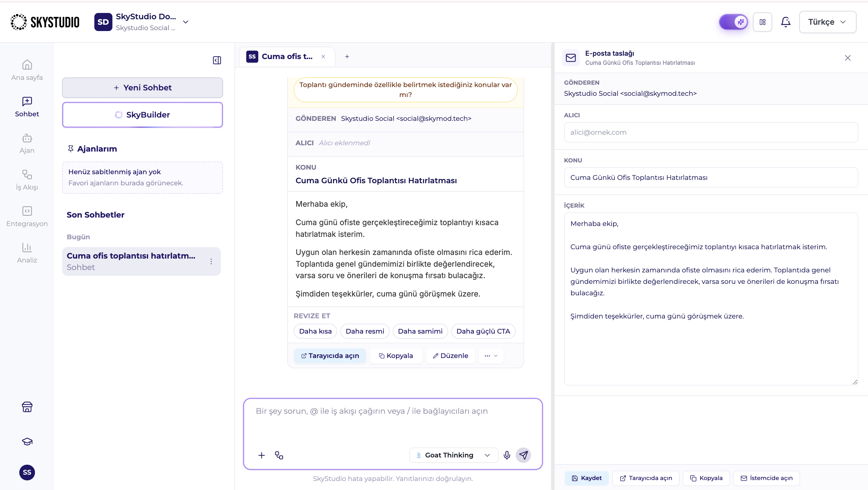The width and height of the screenshot is (868, 490).
Task: Select suggested agenda question chip
Action: 405,90
